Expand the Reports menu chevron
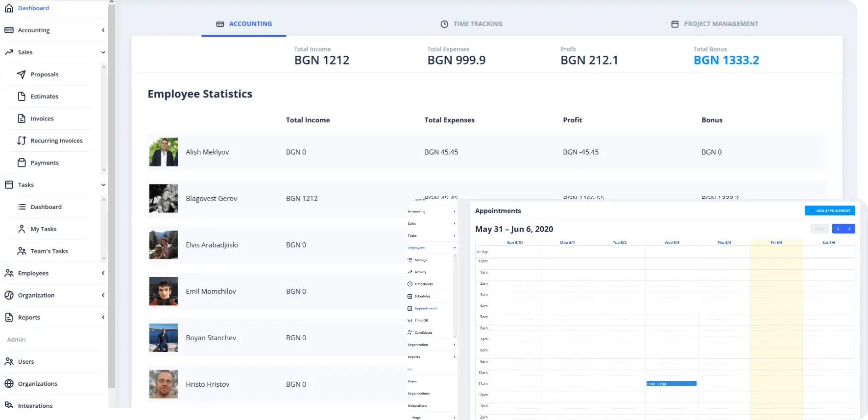Image resolution: width=868 pixels, height=420 pixels. (x=103, y=317)
